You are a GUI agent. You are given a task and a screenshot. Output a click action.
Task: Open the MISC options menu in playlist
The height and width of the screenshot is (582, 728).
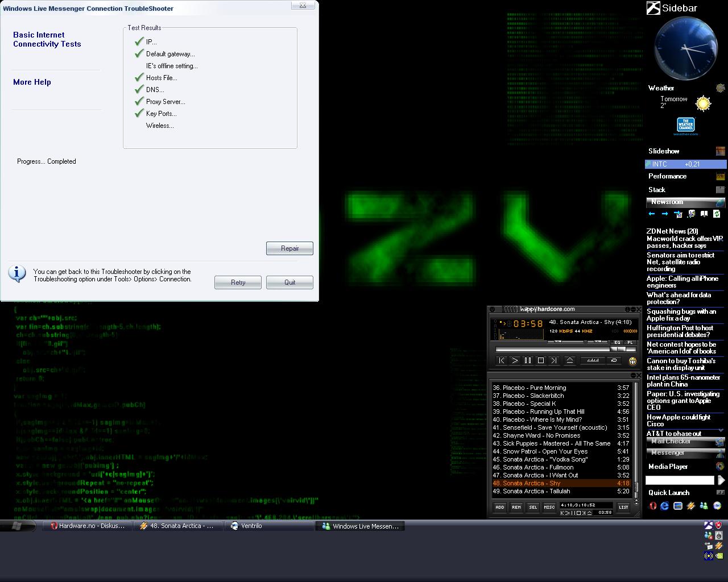tap(549, 507)
